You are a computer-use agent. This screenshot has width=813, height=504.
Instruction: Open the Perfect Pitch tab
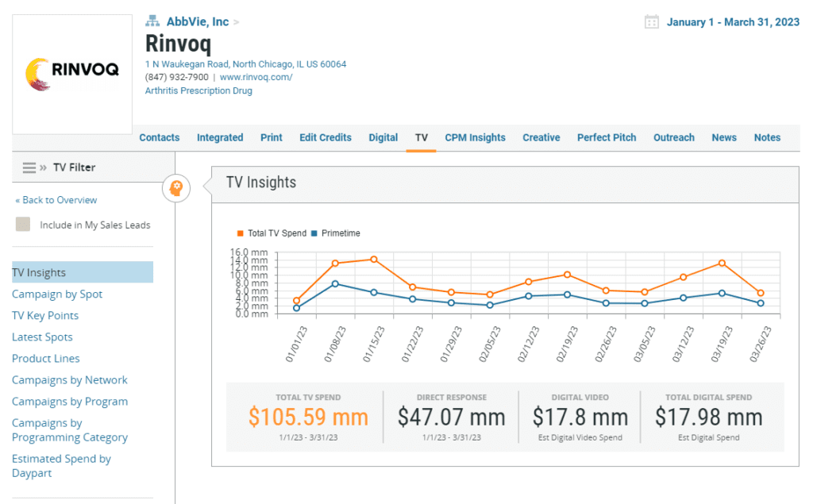pyautogui.click(x=607, y=137)
